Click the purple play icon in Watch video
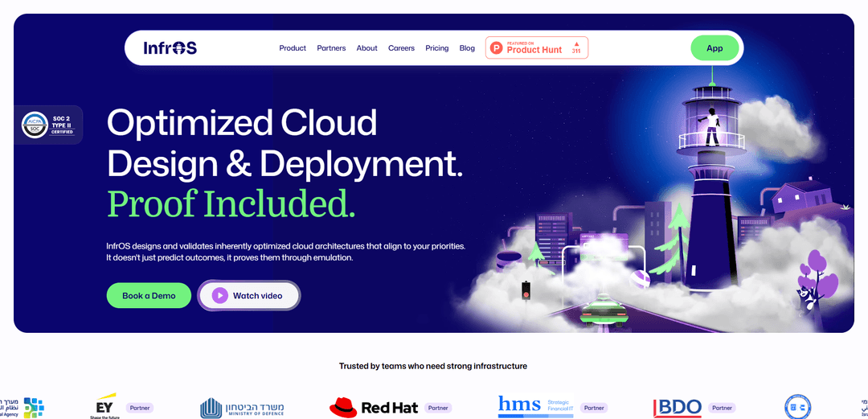Image resolution: width=868 pixels, height=419 pixels. click(x=219, y=296)
